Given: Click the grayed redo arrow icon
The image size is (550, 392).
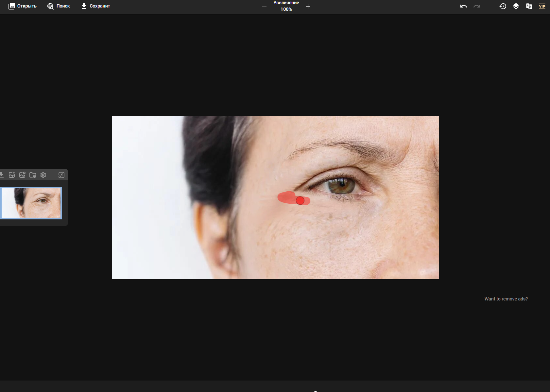Looking at the screenshot, I should [477, 6].
